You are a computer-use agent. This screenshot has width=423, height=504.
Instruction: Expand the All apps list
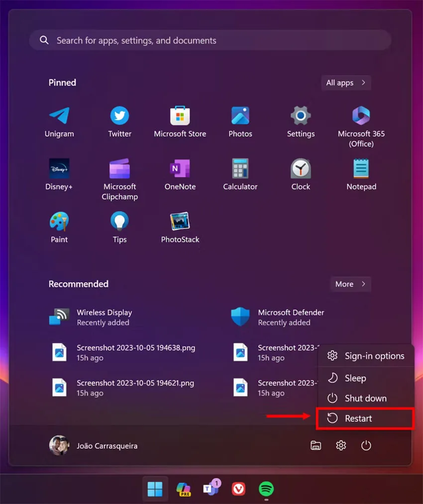(346, 83)
